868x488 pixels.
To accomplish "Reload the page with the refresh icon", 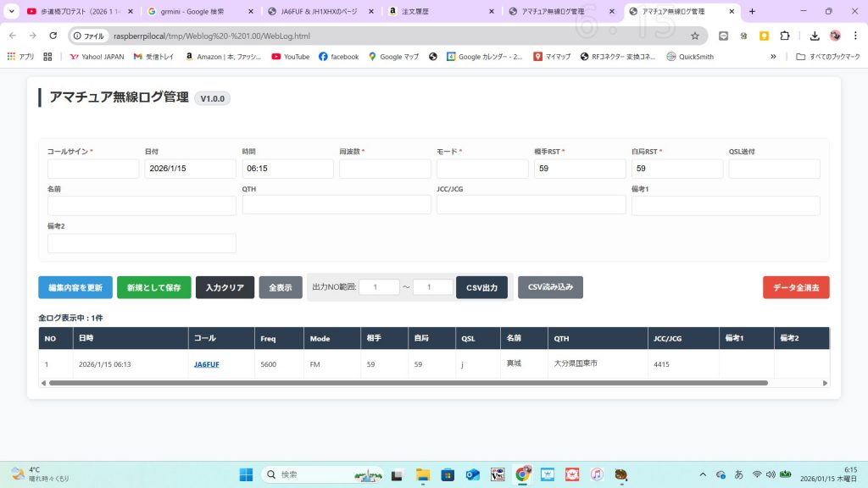I will 53,36.
